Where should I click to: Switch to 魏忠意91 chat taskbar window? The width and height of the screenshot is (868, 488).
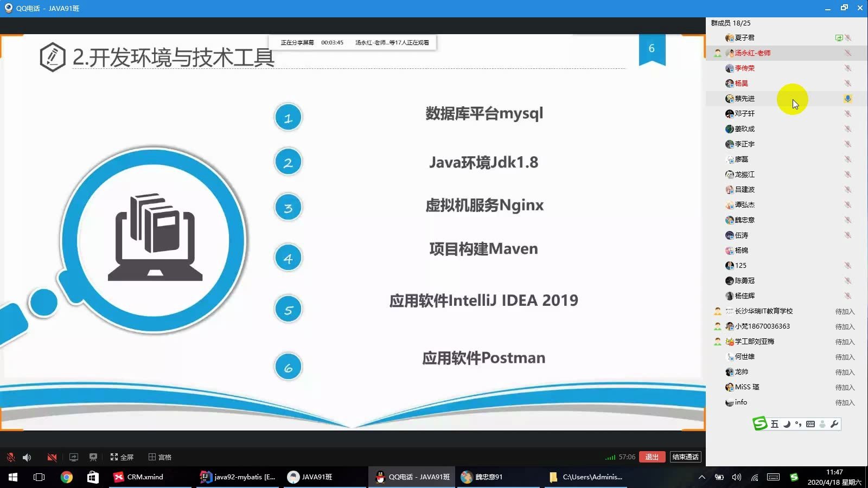click(x=499, y=477)
